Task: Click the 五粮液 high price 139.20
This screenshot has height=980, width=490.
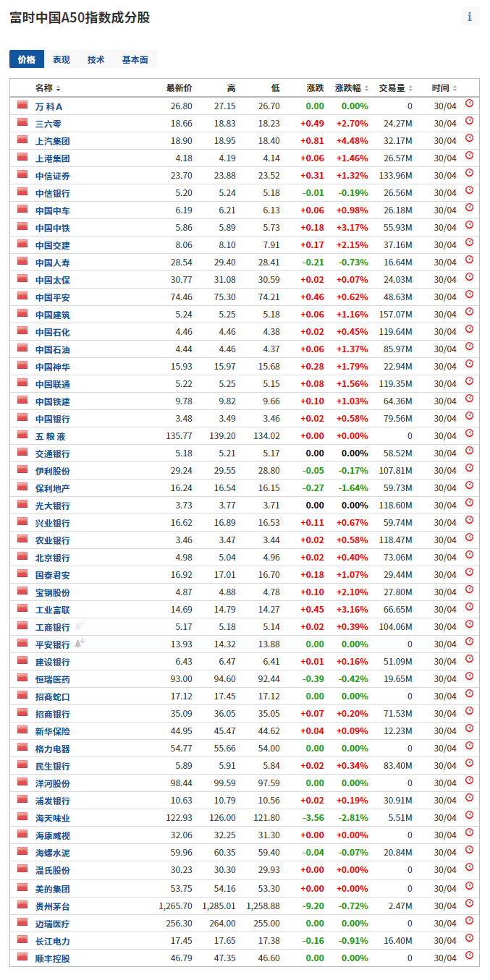Action: coord(221,436)
